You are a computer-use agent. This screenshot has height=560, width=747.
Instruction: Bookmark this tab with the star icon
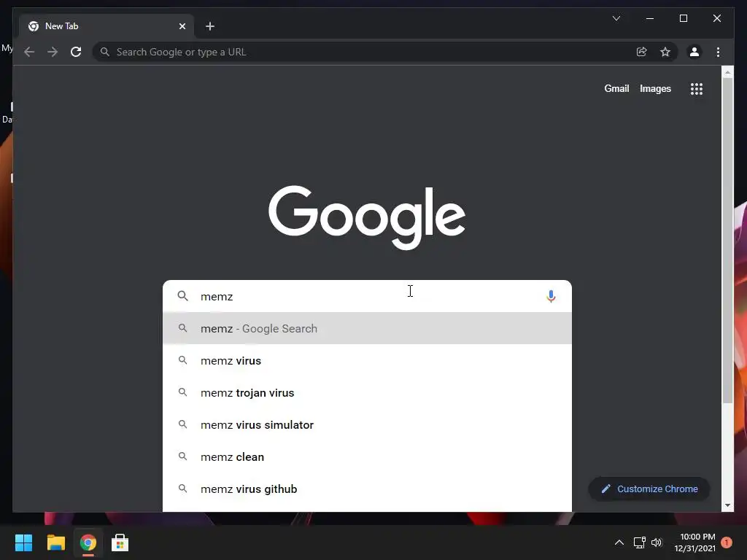click(x=665, y=52)
